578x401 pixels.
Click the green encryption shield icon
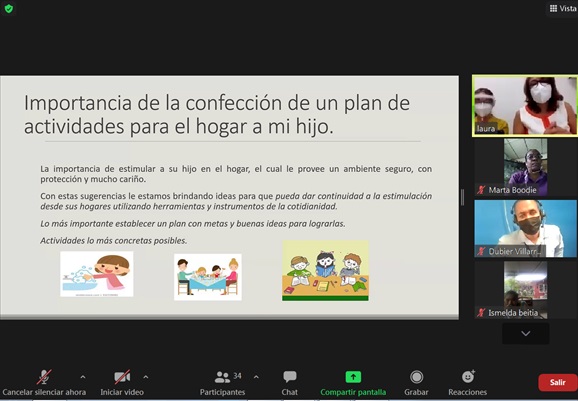8,8
